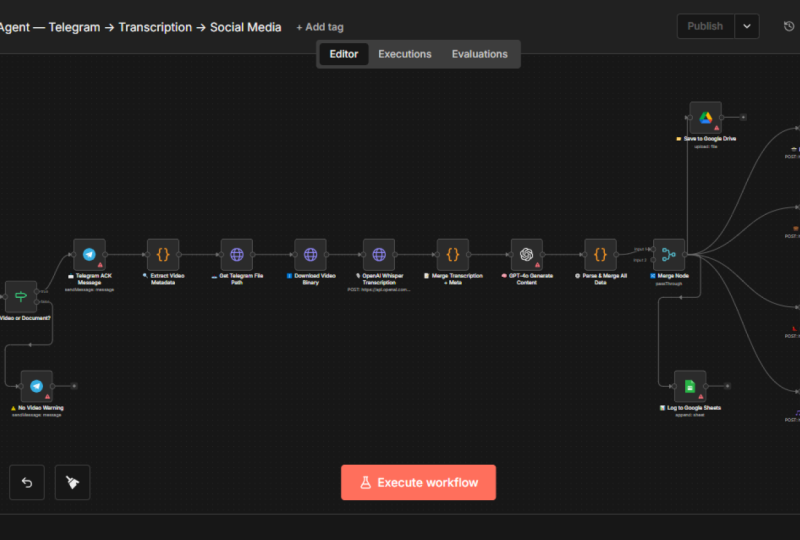Image resolution: width=800 pixels, height=540 pixels.
Task: Click the 'Log to Google Sheets' label
Action: pos(690,408)
